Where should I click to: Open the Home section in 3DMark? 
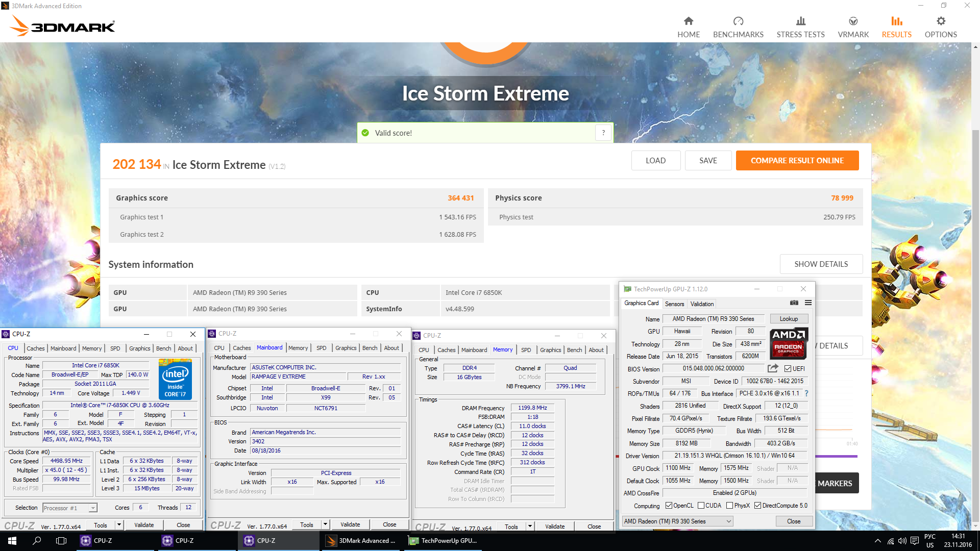click(689, 27)
